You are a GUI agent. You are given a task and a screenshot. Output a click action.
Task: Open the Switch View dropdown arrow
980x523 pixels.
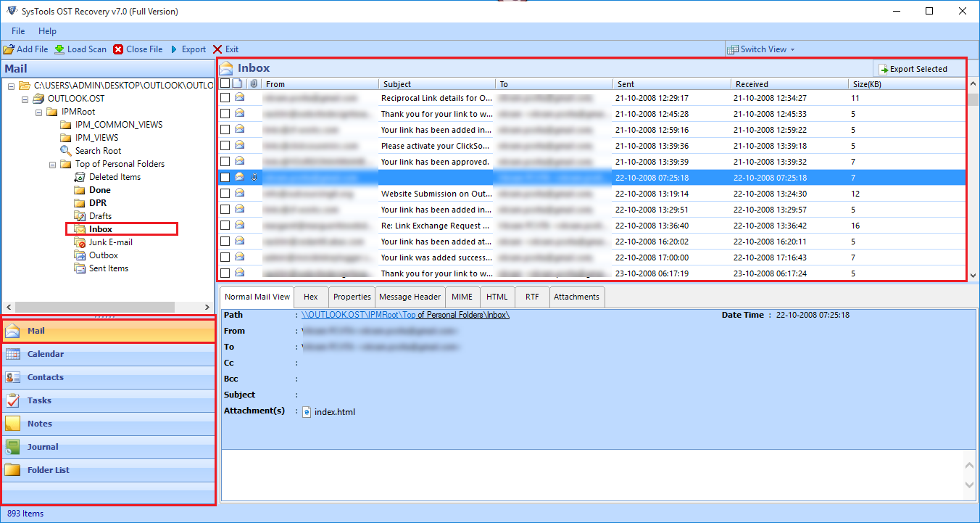tap(792, 49)
